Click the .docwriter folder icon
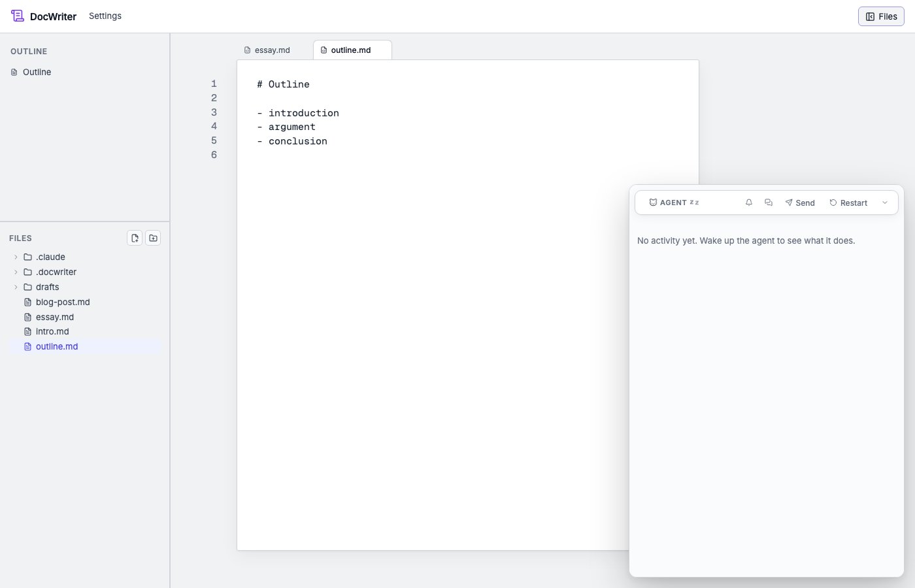This screenshot has height=588, width=915. [27, 272]
